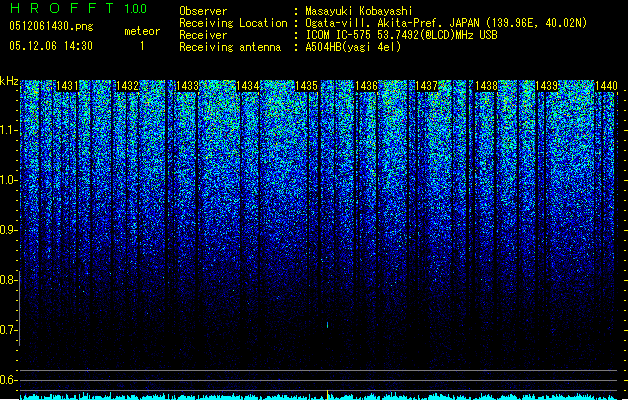Click the date stamp 05.12.06 14:30
629x400 pixels.
coord(51,46)
